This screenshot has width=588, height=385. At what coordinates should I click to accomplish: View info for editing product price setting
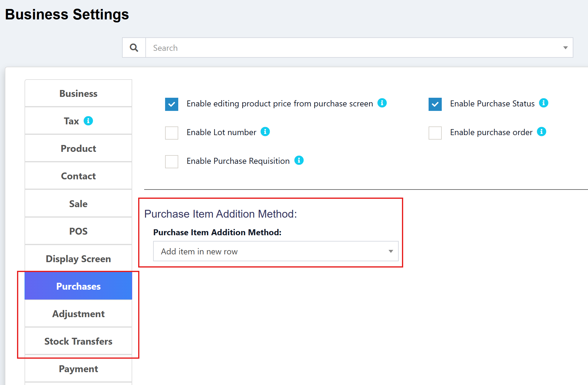click(x=382, y=103)
